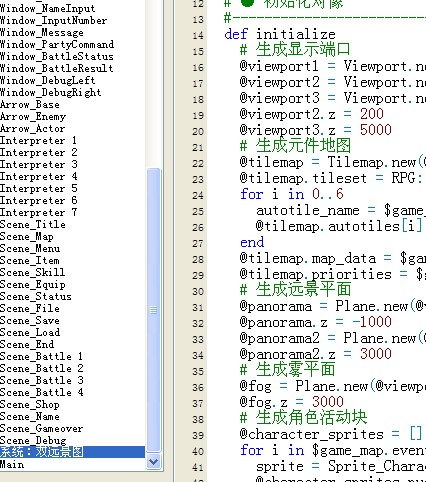Click the '@panorama2.z = 3000' code line
The image size is (426, 482).
315,354
